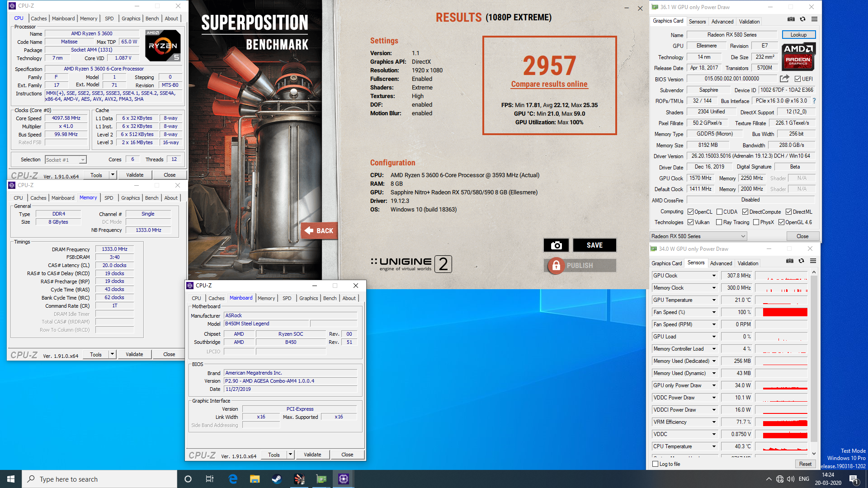The image size is (868, 488).
Task: Click the BACK arrow button in Superposition
Action: (319, 230)
